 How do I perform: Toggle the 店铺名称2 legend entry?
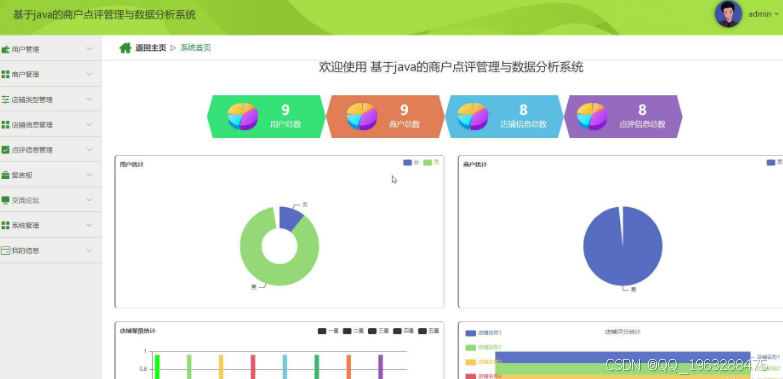click(x=483, y=348)
